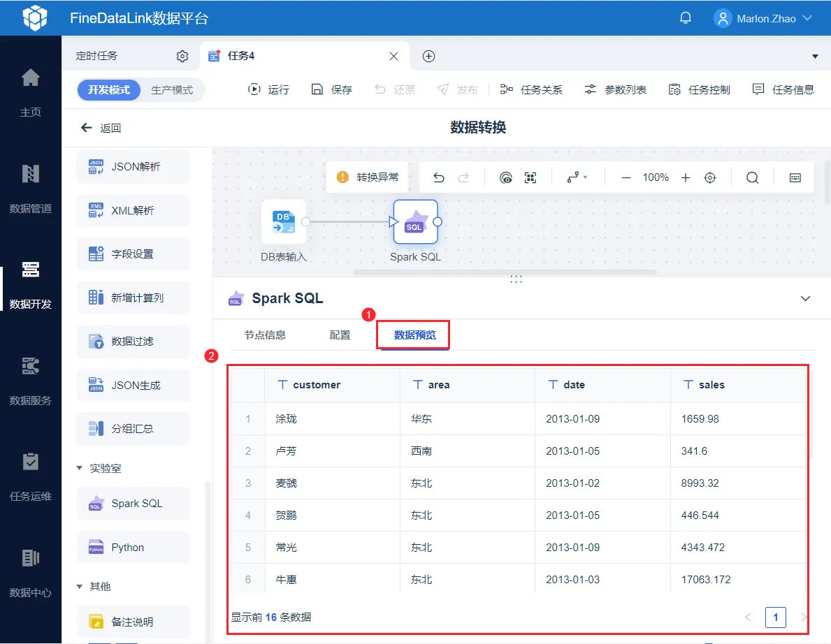This screenshot has width=831, height=644.
Task: Click the 发布 toolbar item
Action: pos(457,89)
